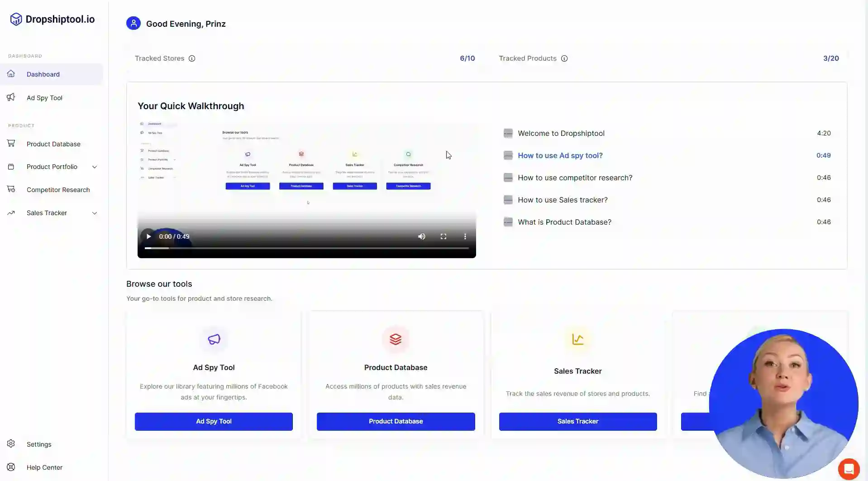The width and height of the screenshot is (868, 481).
Task: Click info icon beside Tracked Products
Action: click(x=564, y=58)
